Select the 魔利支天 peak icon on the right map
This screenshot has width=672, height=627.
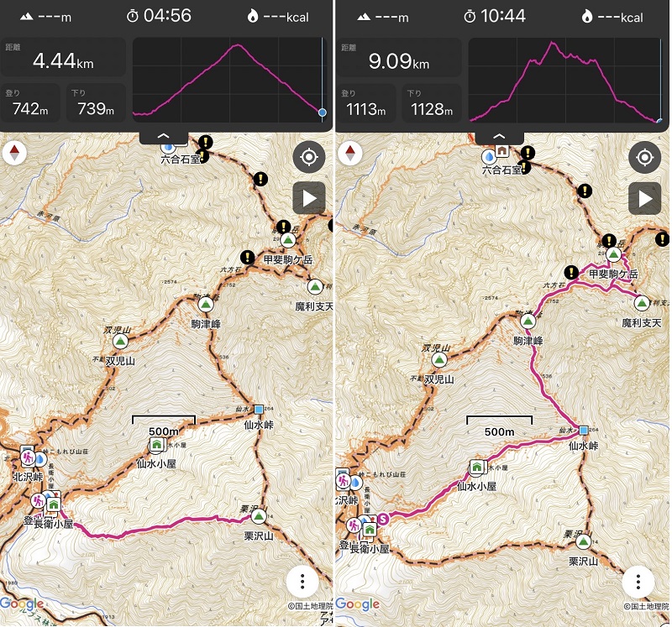(643, 303)
